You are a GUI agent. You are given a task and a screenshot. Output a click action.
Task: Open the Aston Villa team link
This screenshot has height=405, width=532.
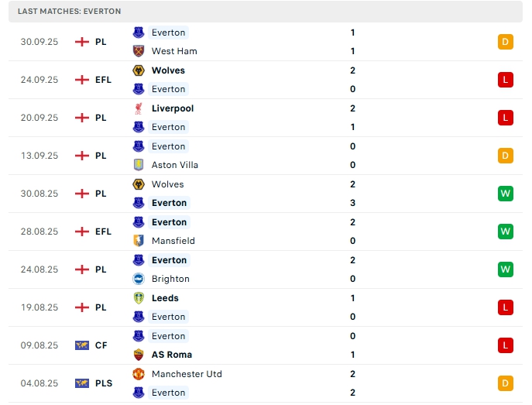[175, 165]
